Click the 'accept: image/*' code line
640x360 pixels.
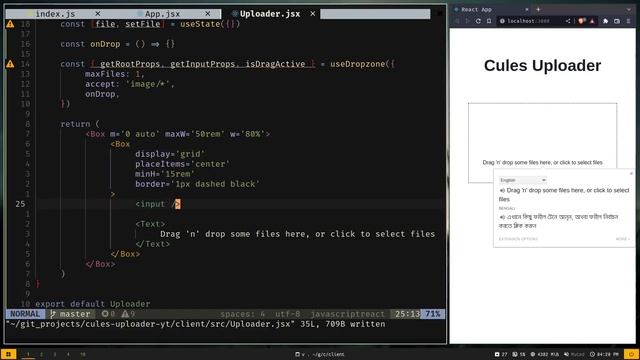[130, 84]
